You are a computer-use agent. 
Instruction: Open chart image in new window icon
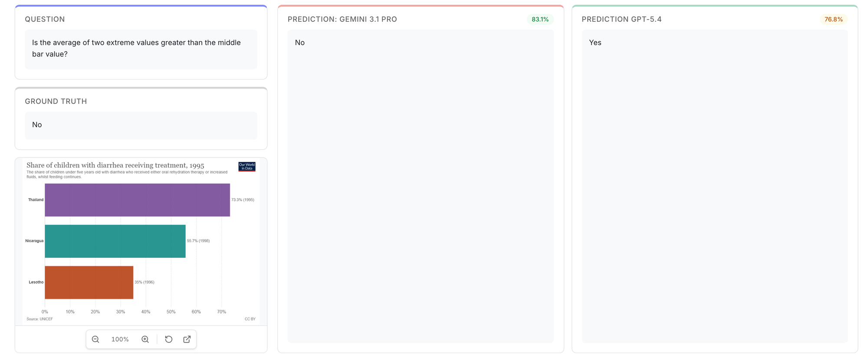[187, 339]
